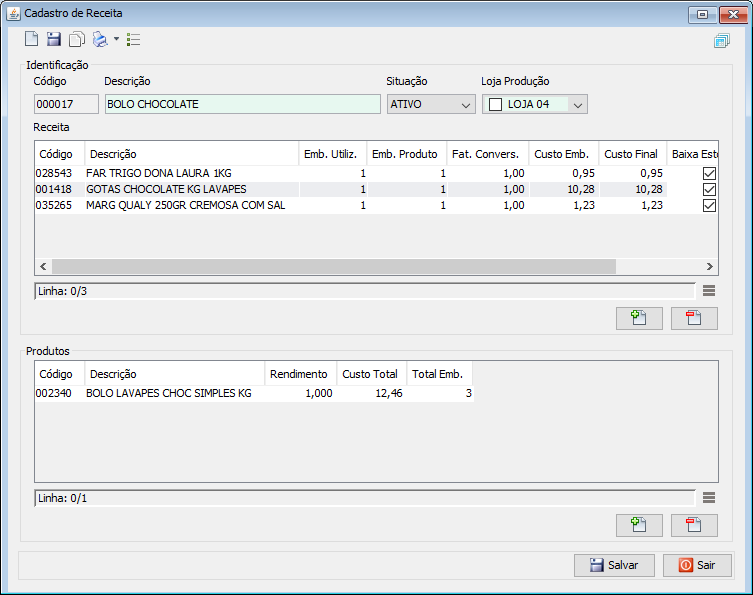Open Receita table options menu icon
The height and width of the screenshot is (595, 753).
[709, 291]
